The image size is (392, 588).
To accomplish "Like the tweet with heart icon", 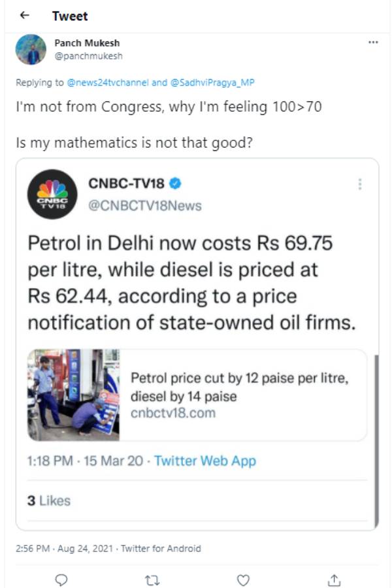I will 243,580.
